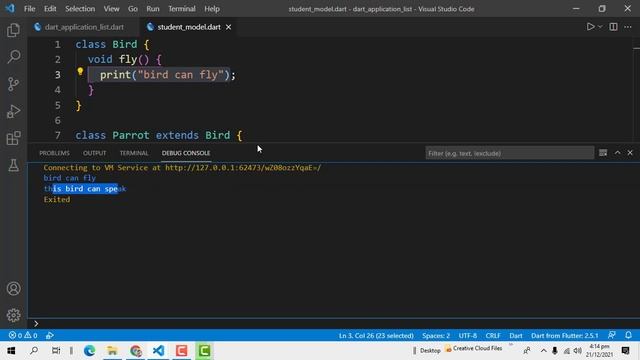Open Source Control view
The width and height of the screenshot is (640, 360).
(13, 84)
